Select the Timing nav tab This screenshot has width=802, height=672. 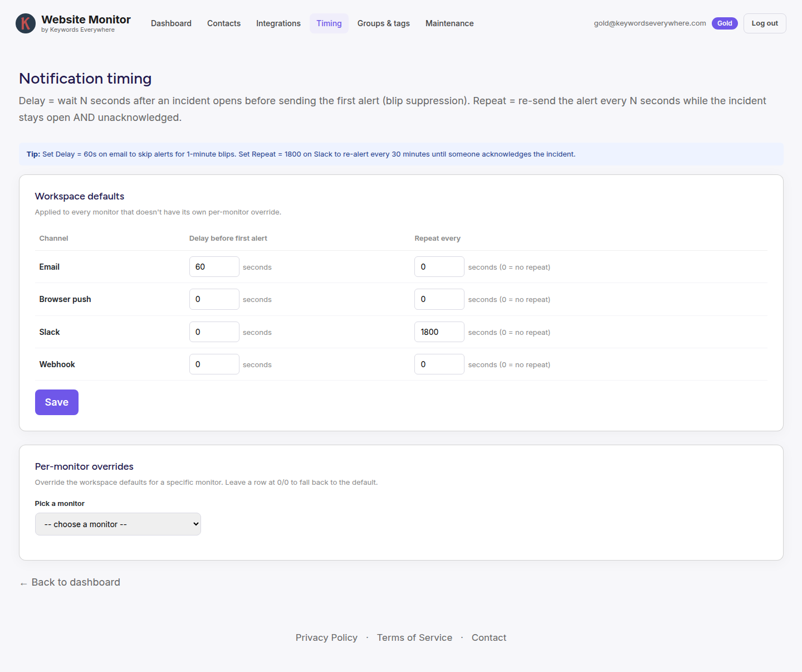[329, 23]
